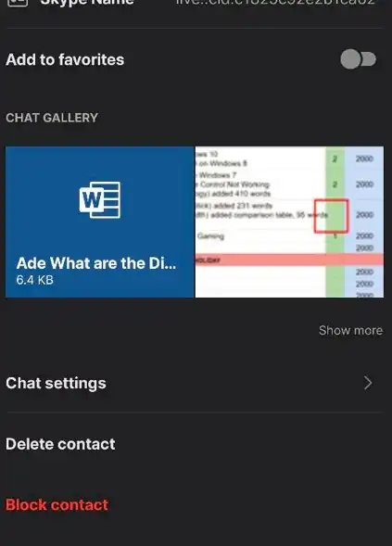Click the Skype Name label text
The image size is (392, 546).
tap(87, 2)
